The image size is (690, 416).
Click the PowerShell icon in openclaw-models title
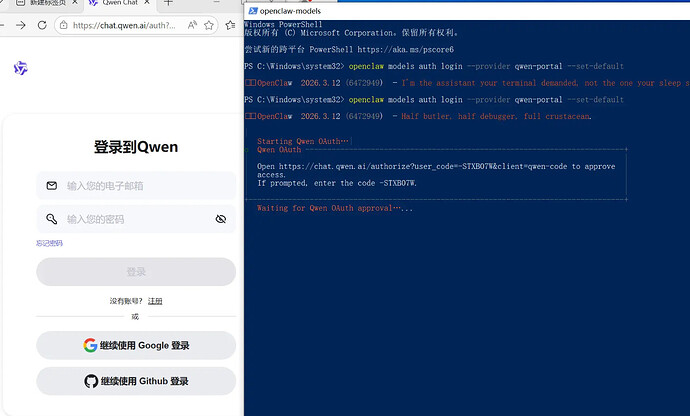click(x=253, y=11)
